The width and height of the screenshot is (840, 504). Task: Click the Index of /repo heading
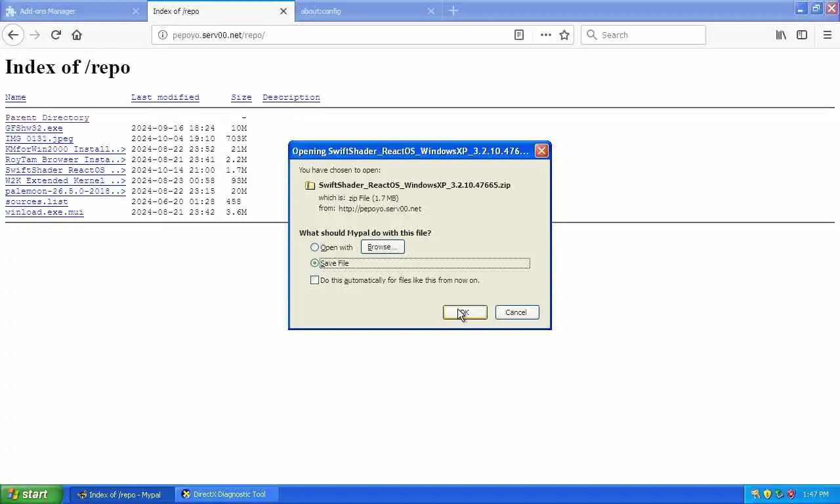(x=68, y=67)
